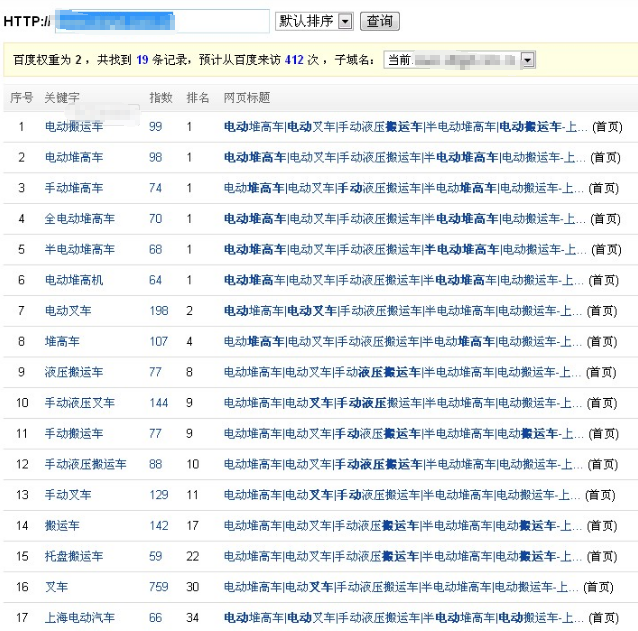
Task: Click index value 107 for 堆高车
Action: 159,341
